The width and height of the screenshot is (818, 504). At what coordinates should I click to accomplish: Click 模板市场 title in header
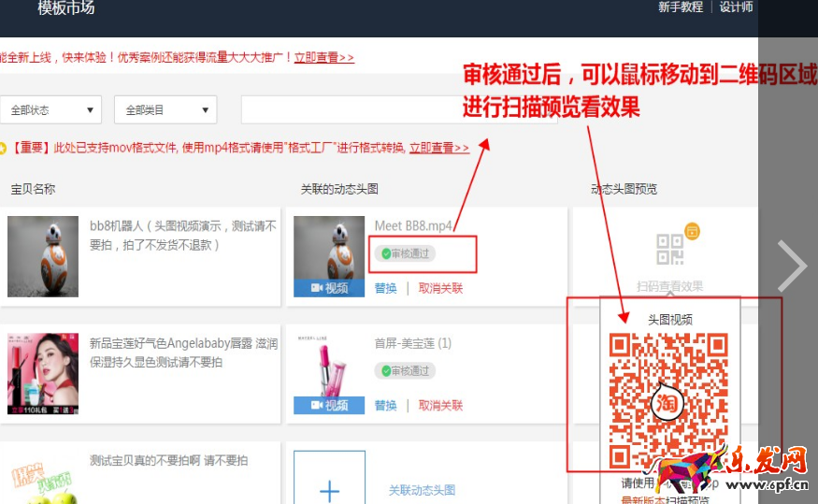click(x=65, y=7)
